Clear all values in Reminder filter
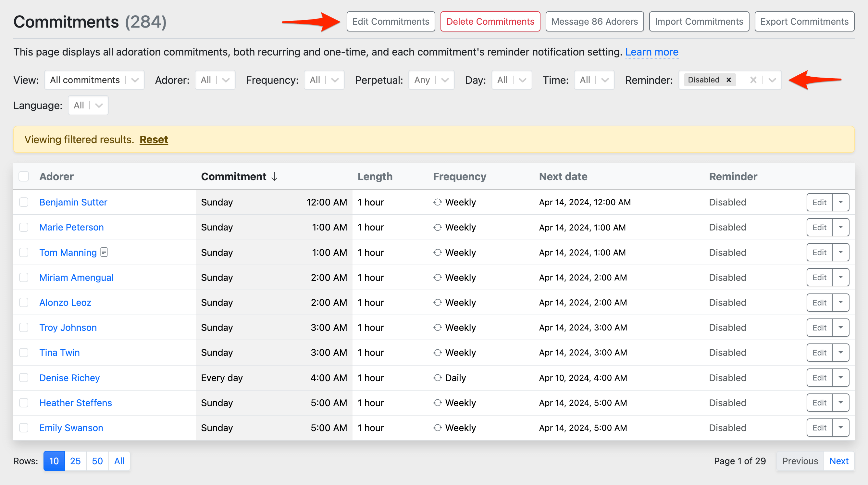Screen dimensions: 868x485 753,80
